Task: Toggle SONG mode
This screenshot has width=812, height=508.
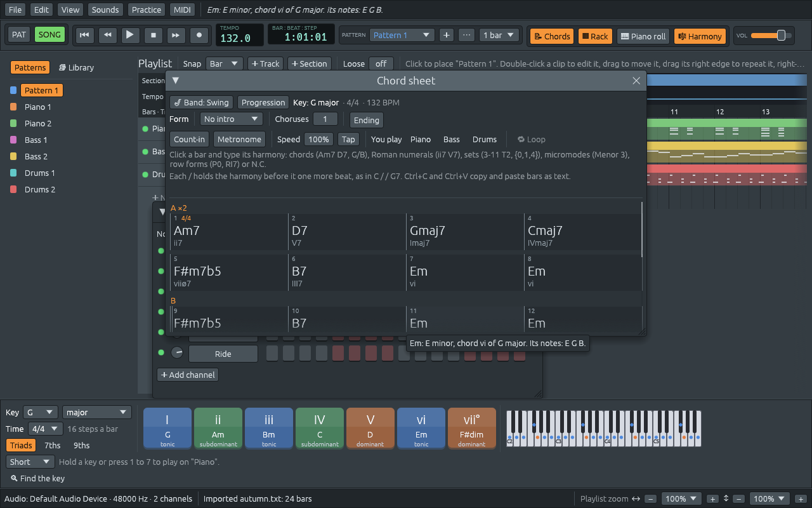Action: pos(49,35)
